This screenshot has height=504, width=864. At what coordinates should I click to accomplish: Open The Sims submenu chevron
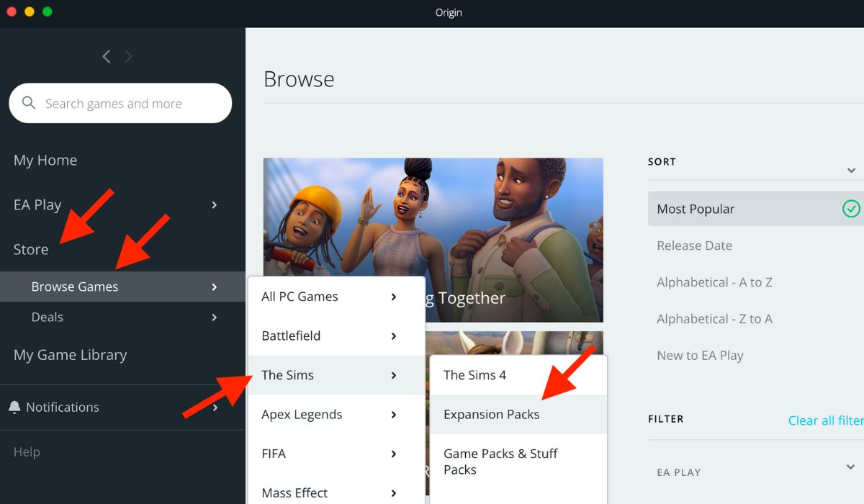tap(393, 375)
